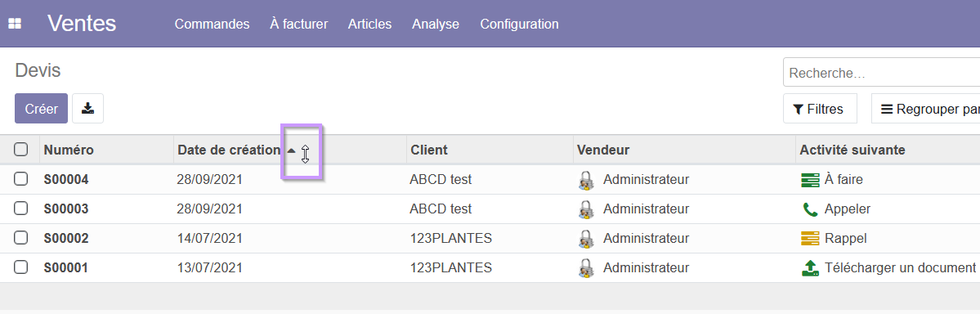980x314 pixels.
Task: Toggle the select-all checkbox in table header
Action: tap(20, 150)
